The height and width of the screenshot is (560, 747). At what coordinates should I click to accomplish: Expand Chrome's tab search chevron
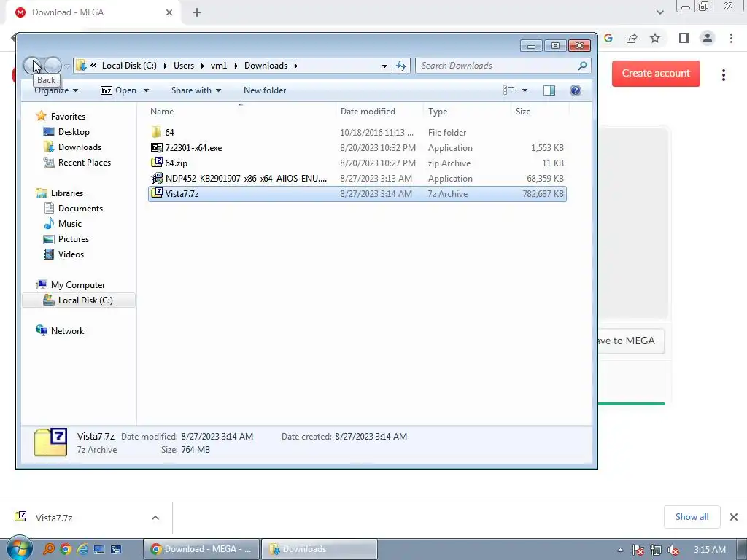pos(659,12)
